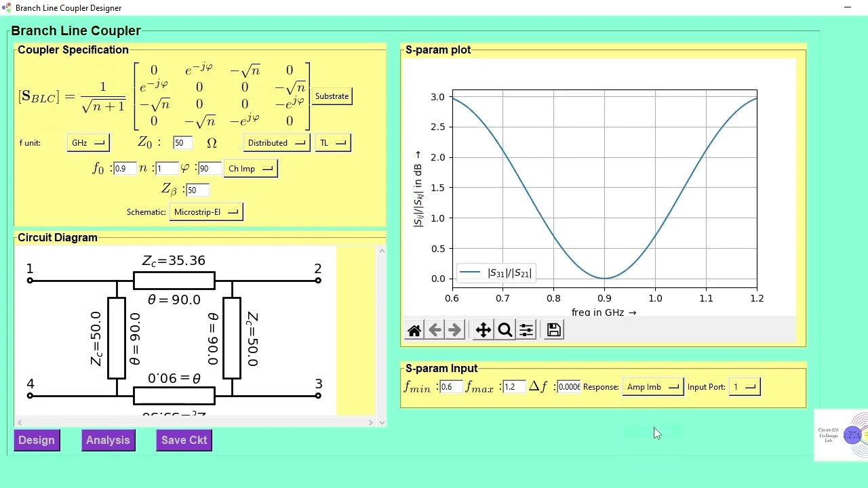The height and width of the screenshot is (488, 868).
Task: Open the Input Port dropdown
Action: click(x=745, y=387)
